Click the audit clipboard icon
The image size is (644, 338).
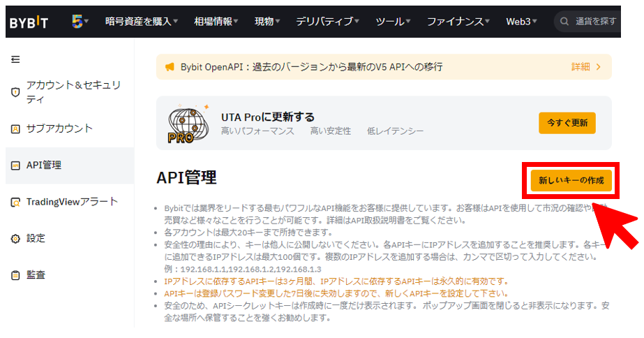(x=15, y=275)
